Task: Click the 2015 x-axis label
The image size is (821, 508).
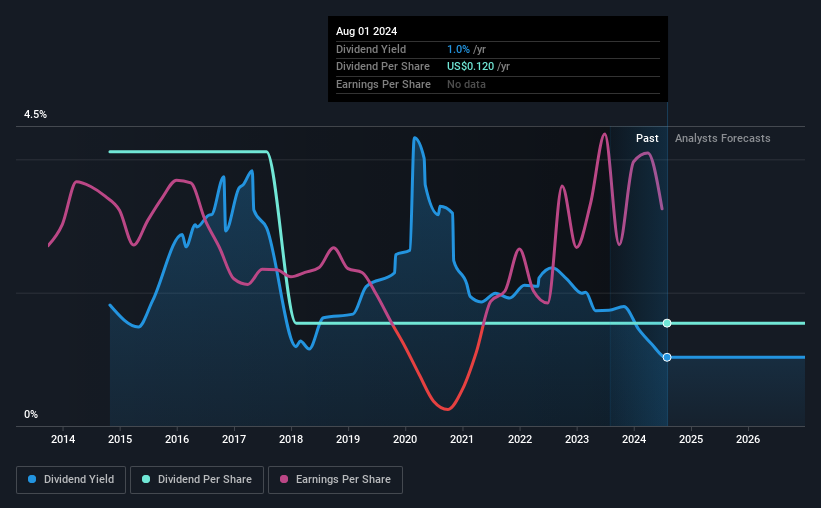Action: click(x=120, y=439)
